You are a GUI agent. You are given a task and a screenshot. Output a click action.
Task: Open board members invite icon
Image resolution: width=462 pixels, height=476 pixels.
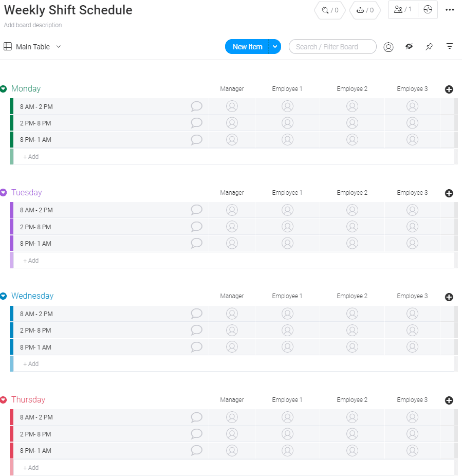403,9
